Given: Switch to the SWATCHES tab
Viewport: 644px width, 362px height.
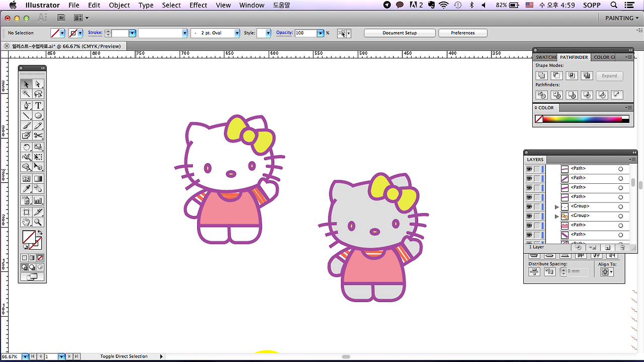Looking at the screenshot, I should tap(546, 57).
